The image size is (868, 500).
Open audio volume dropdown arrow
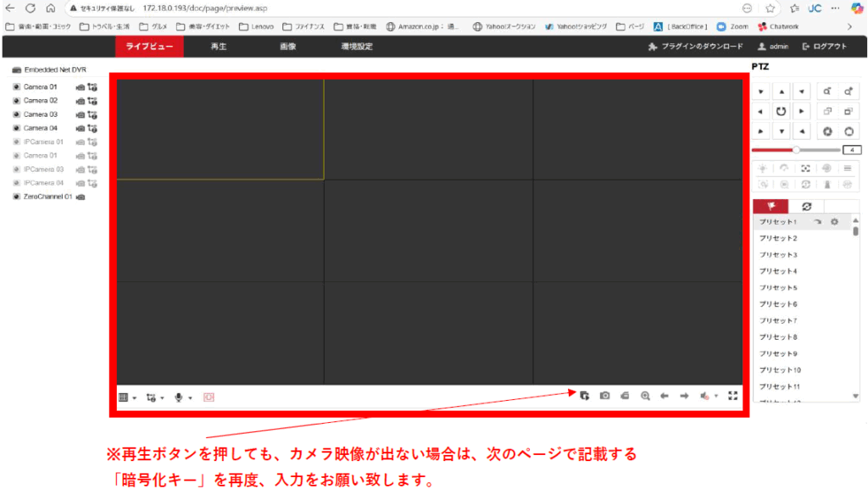tap(716, 397)
